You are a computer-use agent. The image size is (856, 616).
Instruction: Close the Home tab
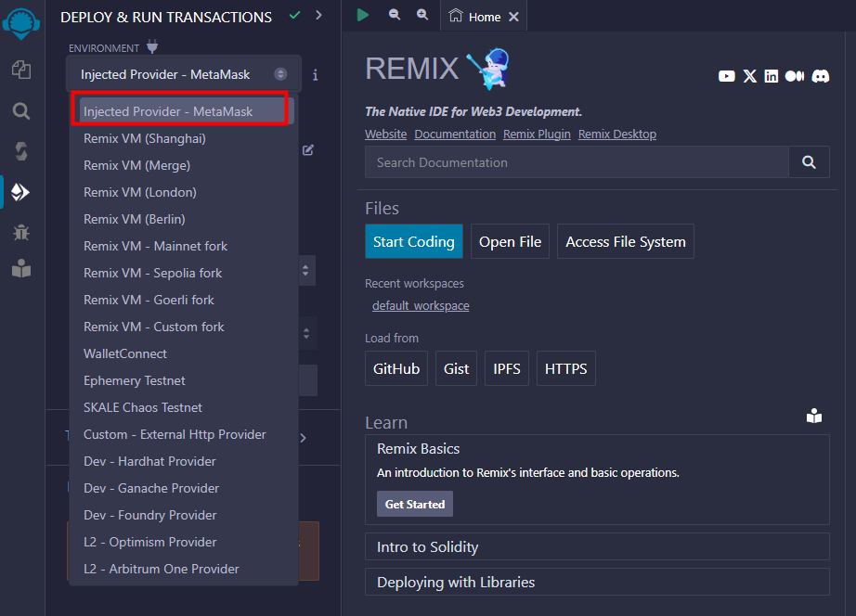pos(513,17)
